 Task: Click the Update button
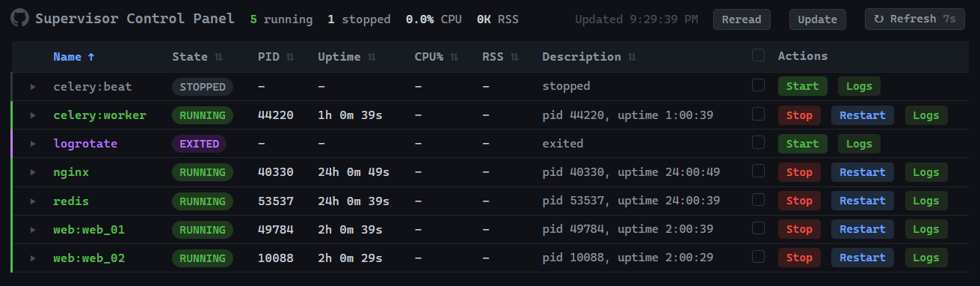818,19
